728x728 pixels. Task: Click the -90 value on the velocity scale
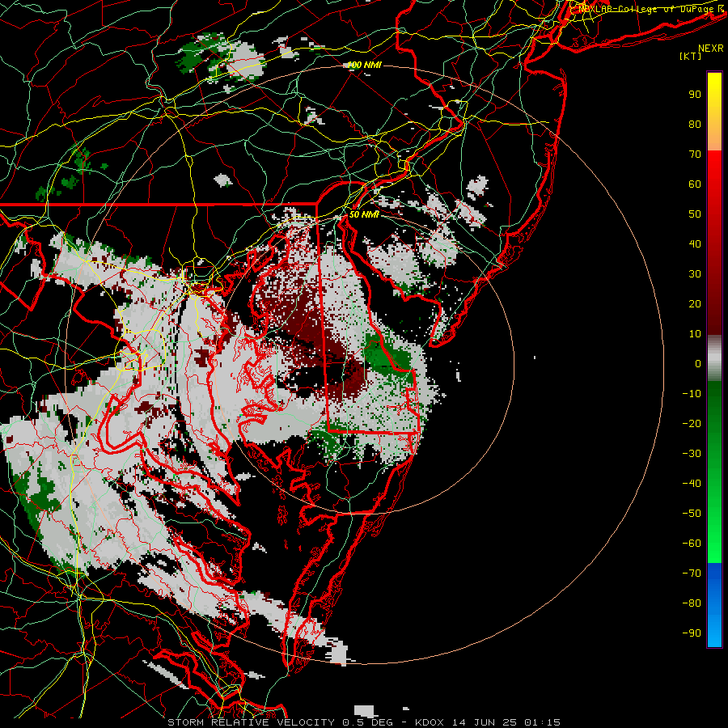pyautogui.click(x=692, y=633)
